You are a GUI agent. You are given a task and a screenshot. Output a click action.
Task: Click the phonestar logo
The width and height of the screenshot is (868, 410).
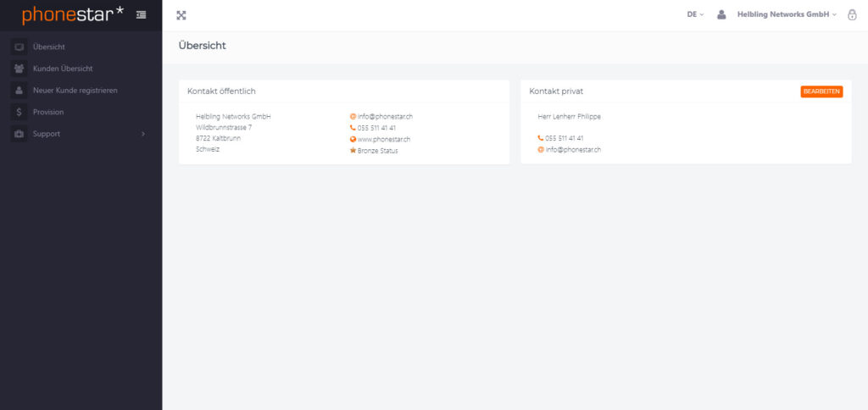(x=72, y=15)
